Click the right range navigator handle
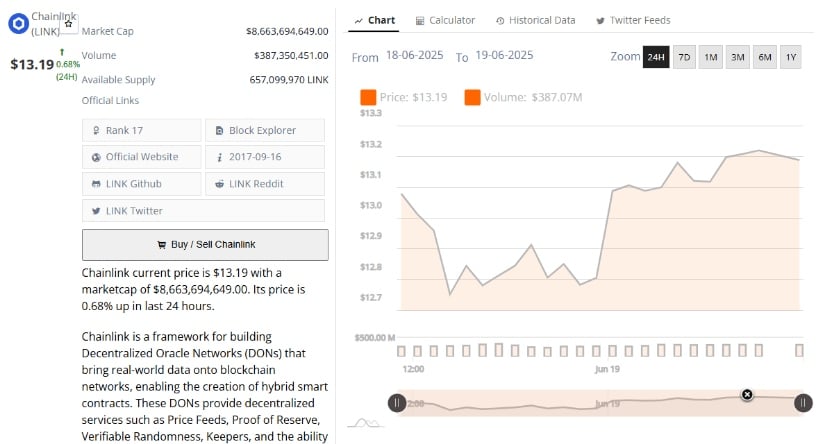The image size is (825, 444). click(803, 403)
